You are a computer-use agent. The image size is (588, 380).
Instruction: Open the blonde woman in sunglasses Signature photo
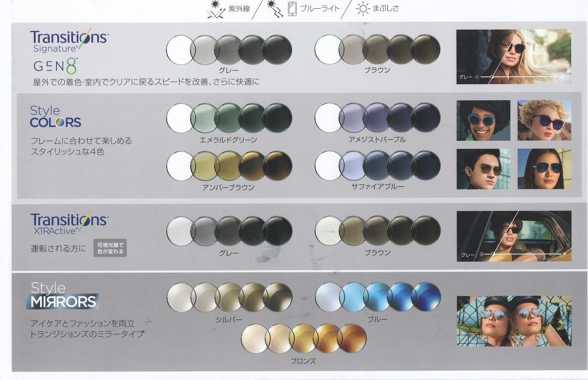pos(514,57)
